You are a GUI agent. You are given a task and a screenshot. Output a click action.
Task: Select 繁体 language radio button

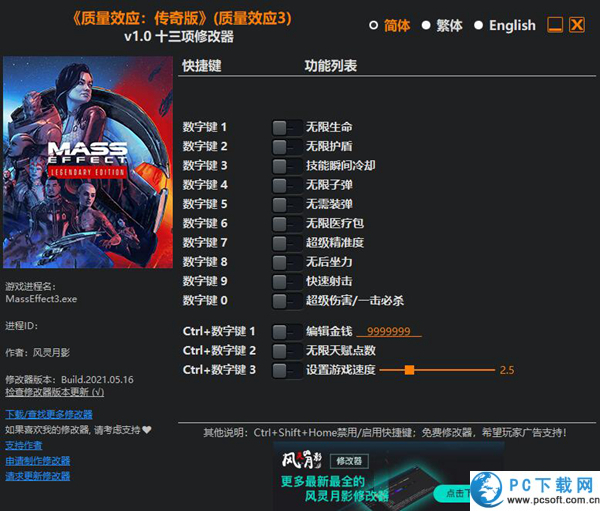coord(426,25)
